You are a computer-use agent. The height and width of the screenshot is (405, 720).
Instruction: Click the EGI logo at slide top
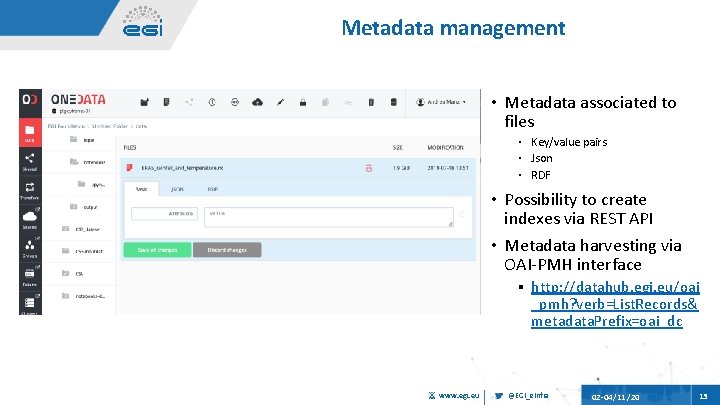click(x=142, y=21)
